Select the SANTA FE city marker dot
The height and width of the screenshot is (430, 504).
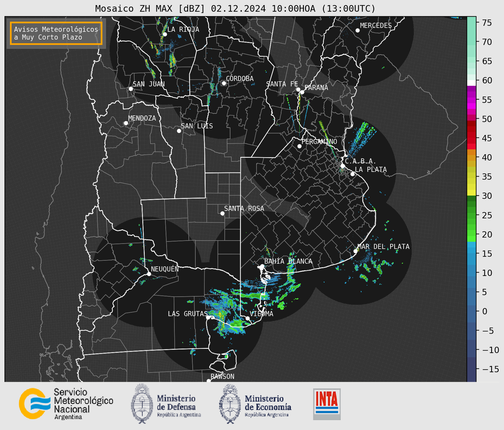(x=298, y=89)
